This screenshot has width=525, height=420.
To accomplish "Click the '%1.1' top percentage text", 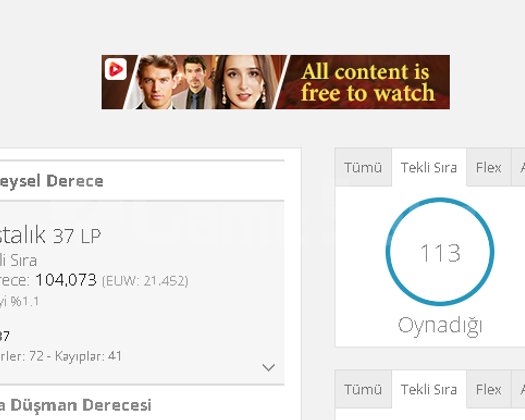I will [24, 301].
